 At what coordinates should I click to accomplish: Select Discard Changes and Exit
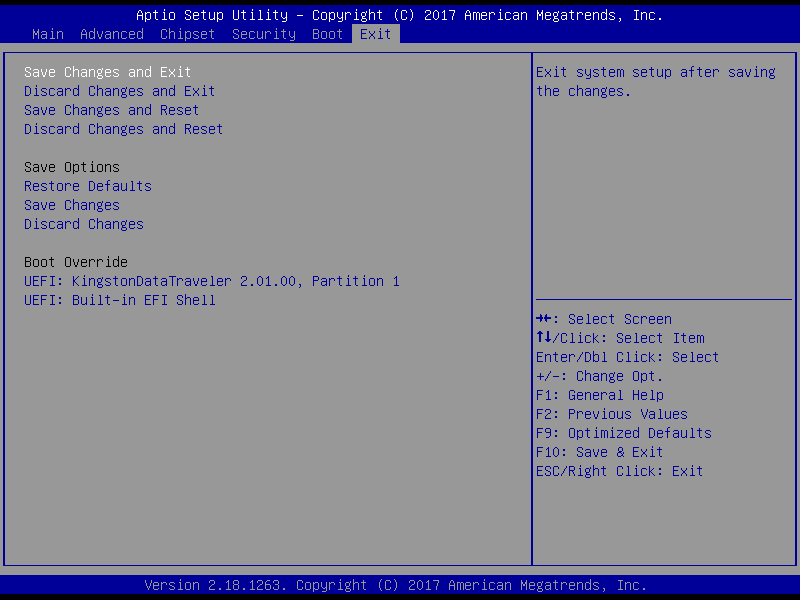119,91
